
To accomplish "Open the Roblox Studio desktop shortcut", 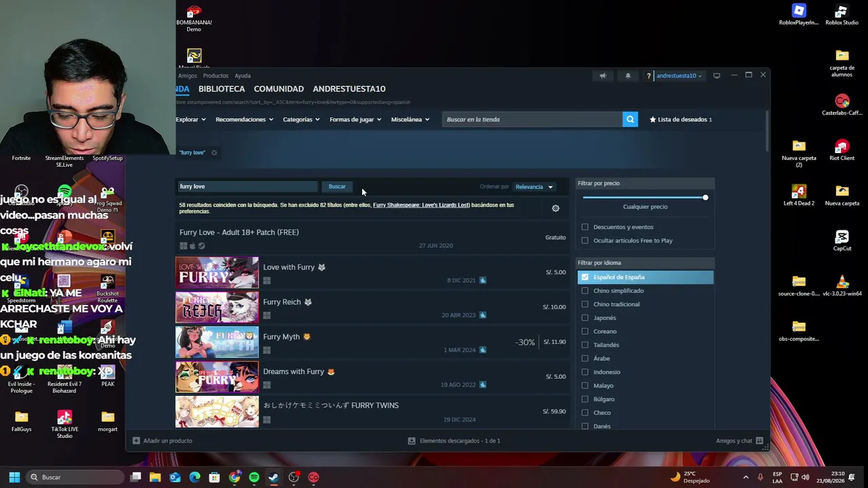I will [x=842, y=15].
